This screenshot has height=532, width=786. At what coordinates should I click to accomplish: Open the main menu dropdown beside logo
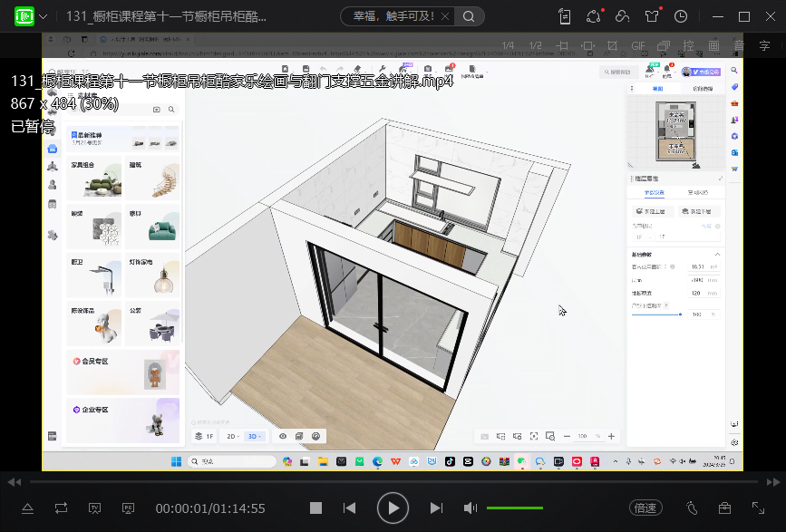(43, 16)
